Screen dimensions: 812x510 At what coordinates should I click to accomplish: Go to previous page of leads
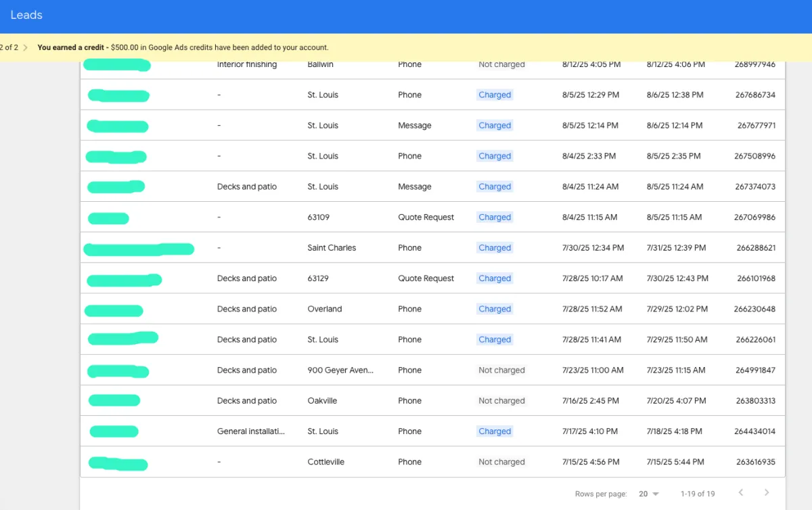(741, 492)
